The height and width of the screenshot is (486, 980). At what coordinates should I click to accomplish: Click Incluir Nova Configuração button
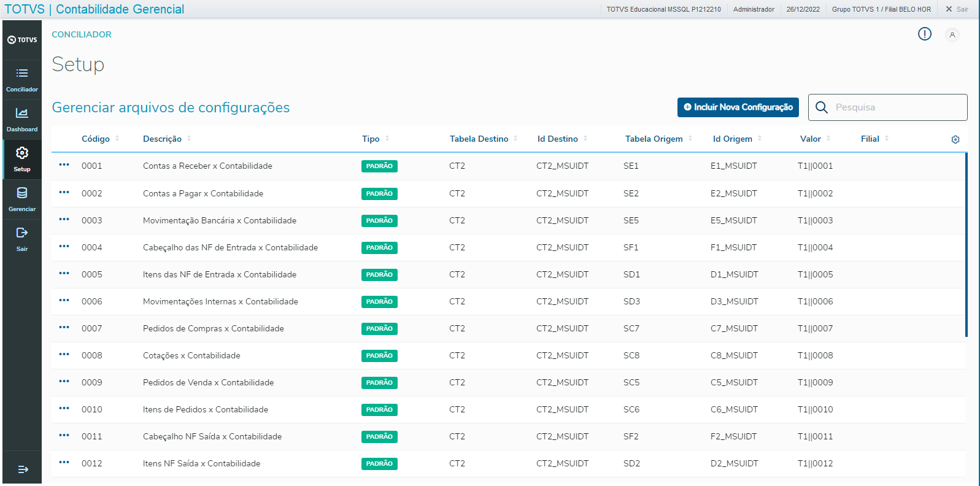tap(738, 107)
